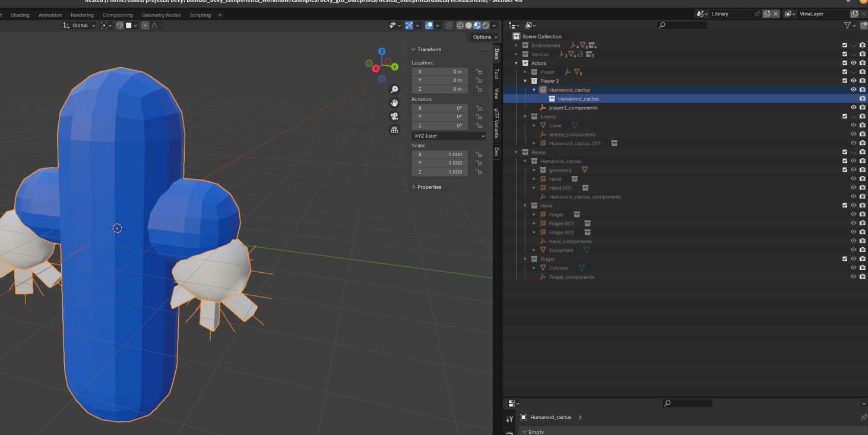The image size is (868, 435).
Task: Toggle viewport overlays icon
Action: pyautogui.click(x=429, y=26)
